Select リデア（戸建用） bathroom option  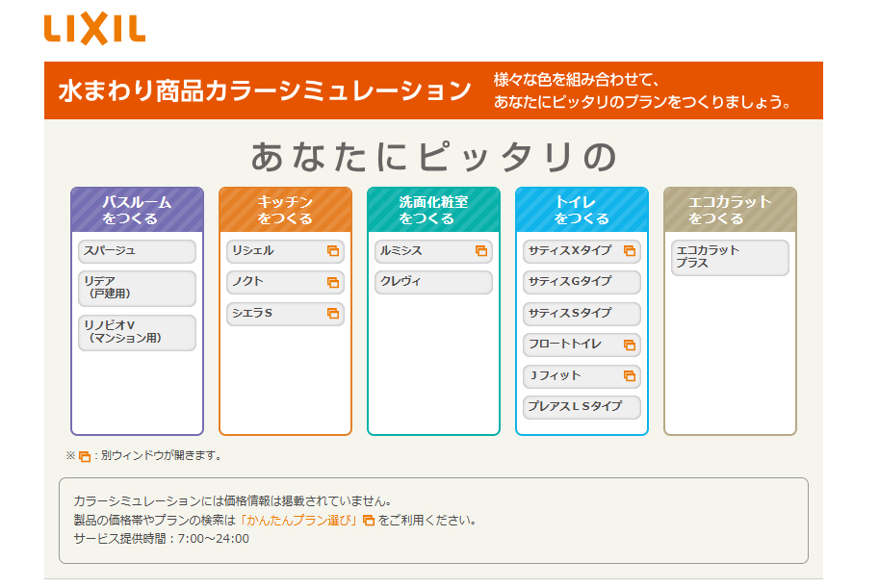(138, 288)
